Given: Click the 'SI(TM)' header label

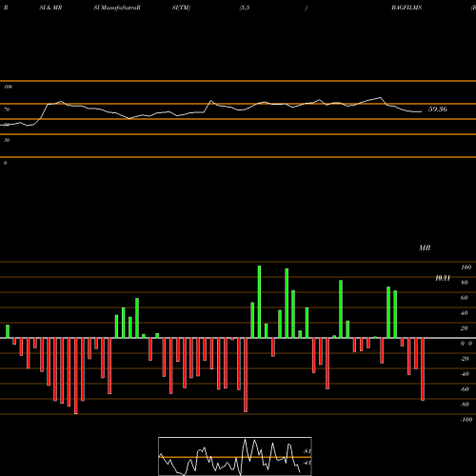Looking at the screenshot, I should pos(181,8).
